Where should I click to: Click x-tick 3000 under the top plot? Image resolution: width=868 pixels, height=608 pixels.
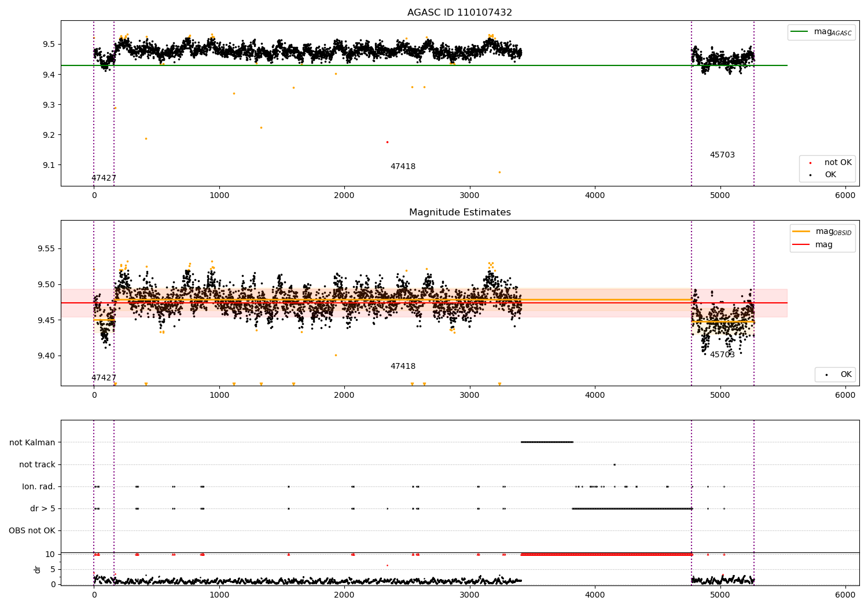click(x=469, y=196)
